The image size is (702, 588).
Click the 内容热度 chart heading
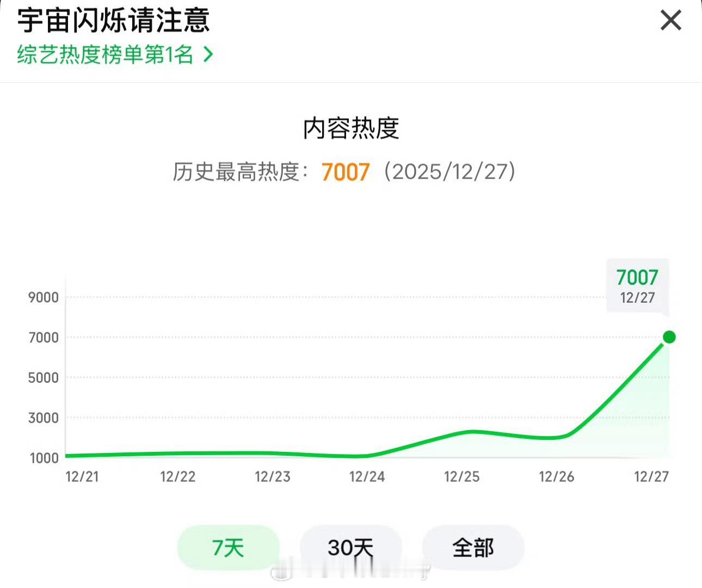351,128
